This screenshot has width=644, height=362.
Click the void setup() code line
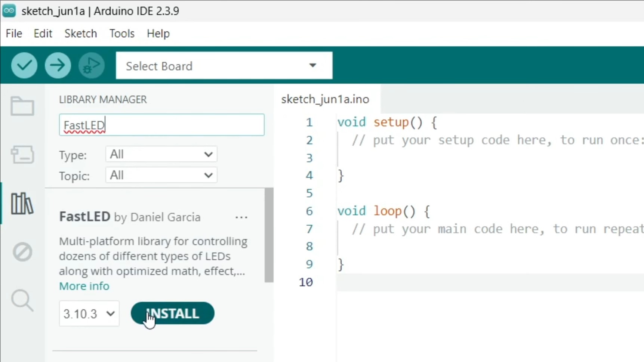387,122
